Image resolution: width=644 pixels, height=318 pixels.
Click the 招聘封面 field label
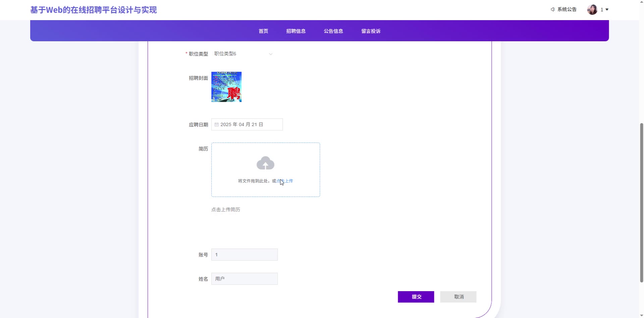[x=198, y=78]
